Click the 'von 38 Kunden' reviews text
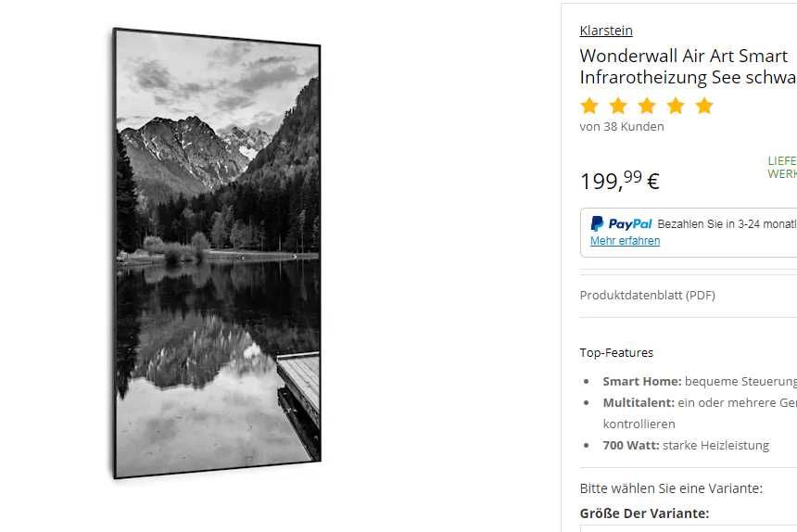Screen dimensions: 797x532 622,127
